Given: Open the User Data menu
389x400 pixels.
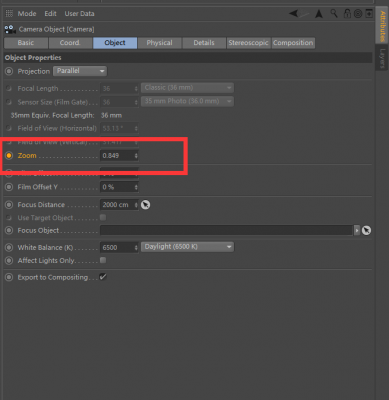Looking at the screenshot, I should 79,14.
